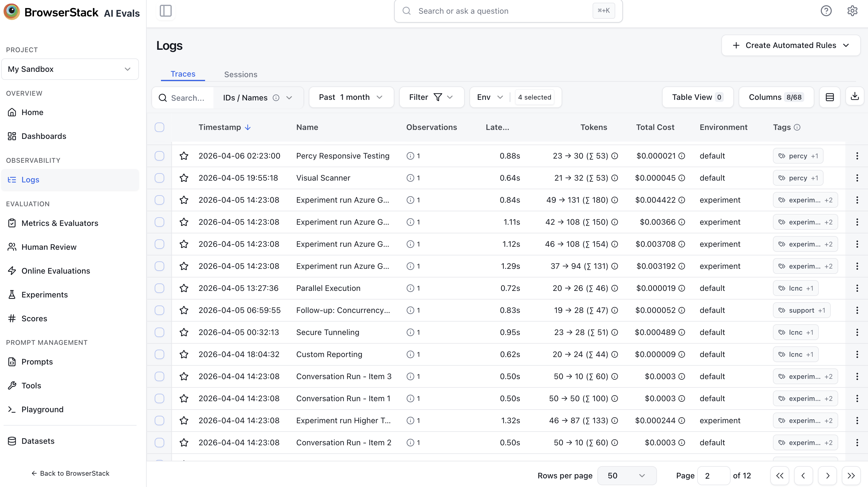The width and height of the screenshot is (868, 487).
Task: Check the Follow-up: Concurrency row checkbox
Action: (159, 310)
